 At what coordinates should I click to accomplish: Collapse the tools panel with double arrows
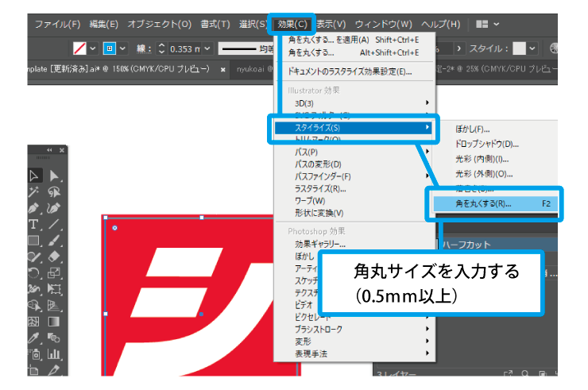pos(49,150)
